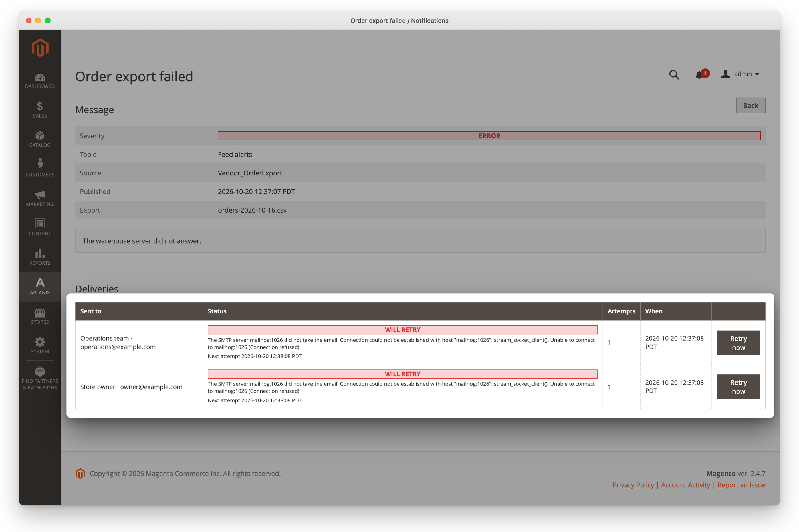Open the Arlanix sidebar item

click(x=40, y=287)
